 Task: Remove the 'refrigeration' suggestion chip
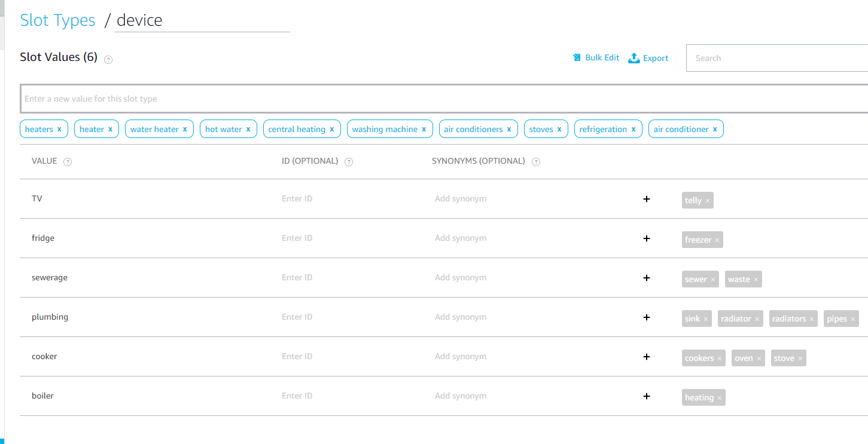coord(634,129)
